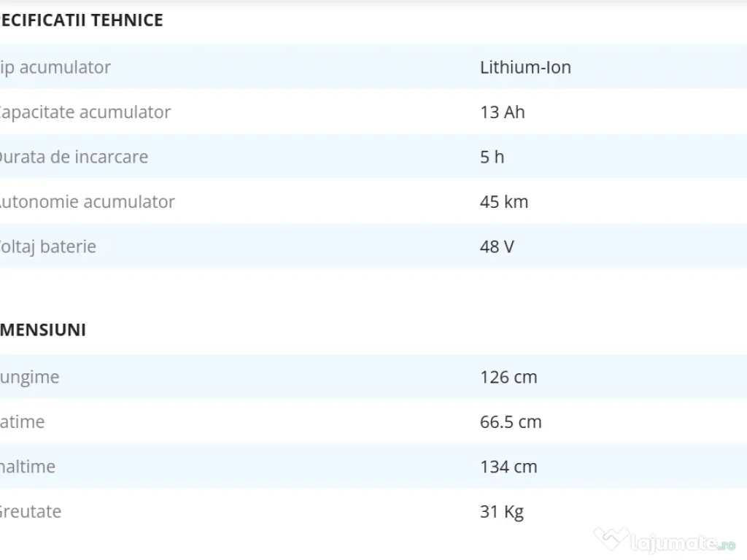
Task: Click the Lithium-Ion value
Action: (x=525, y=67)
